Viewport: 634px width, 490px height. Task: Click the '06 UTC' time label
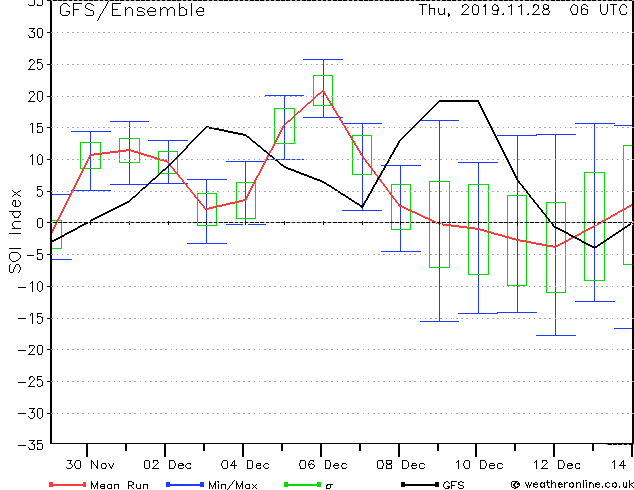click(598, 10)
